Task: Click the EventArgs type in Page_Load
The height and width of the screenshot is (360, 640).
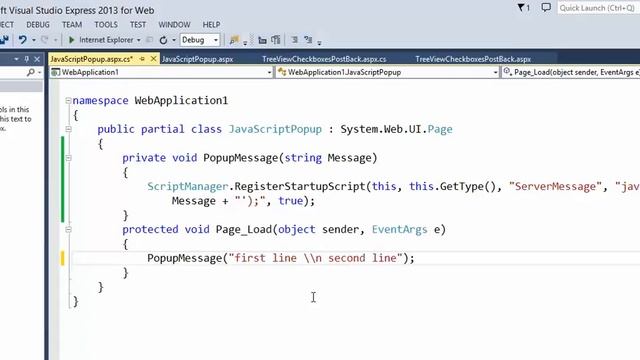Action: click(x=399, y=229)
